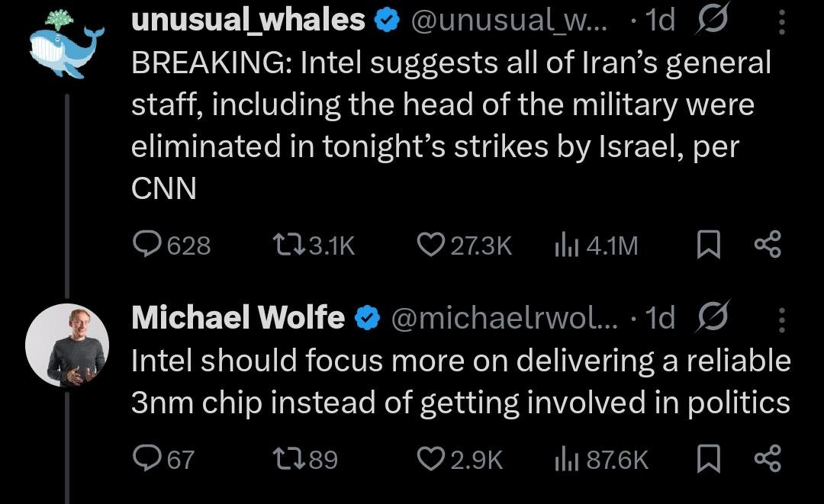
Task: Like the unusual_whales tweet
Action: pyautogui.click(x=430, y=245)
